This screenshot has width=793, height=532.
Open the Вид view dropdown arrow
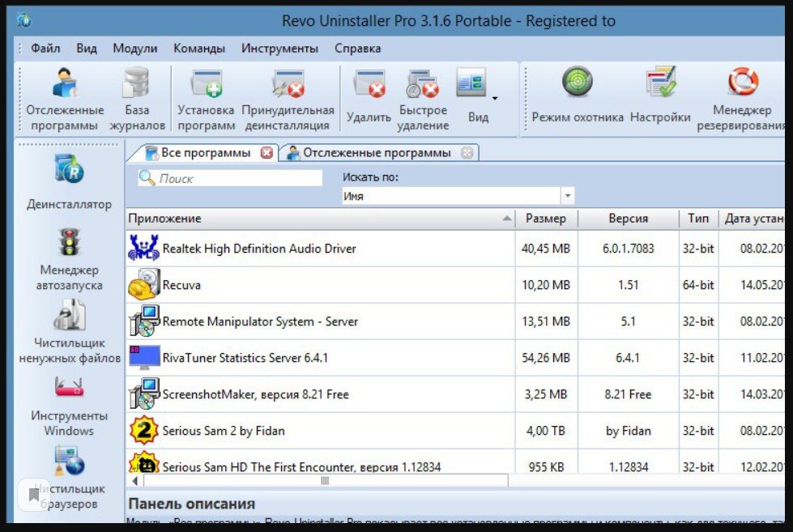pos(494,99)
